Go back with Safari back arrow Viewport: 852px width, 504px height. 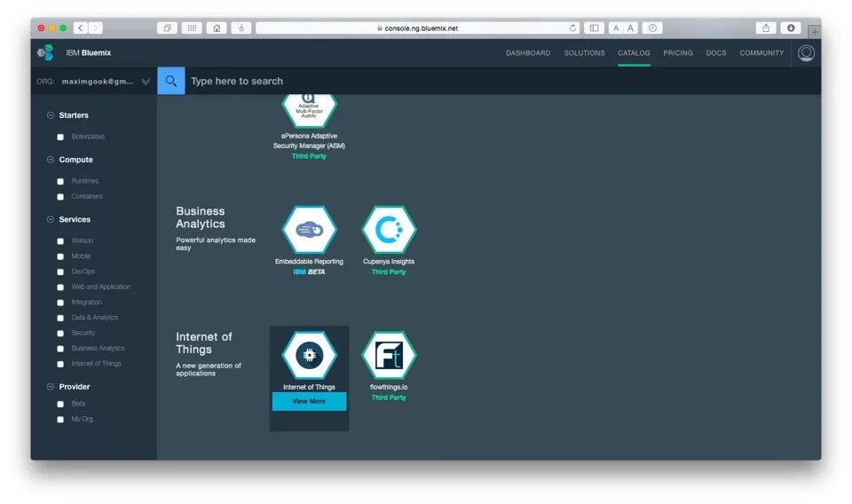[81, 28]
